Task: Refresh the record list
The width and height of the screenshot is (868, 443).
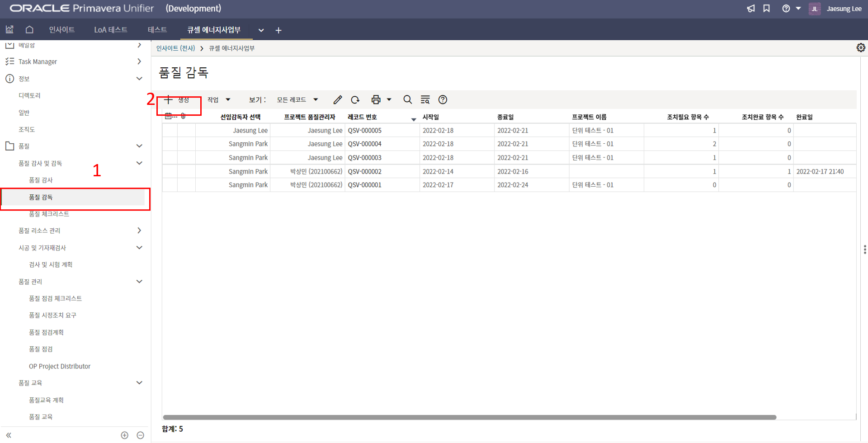Action: [355, 100]
